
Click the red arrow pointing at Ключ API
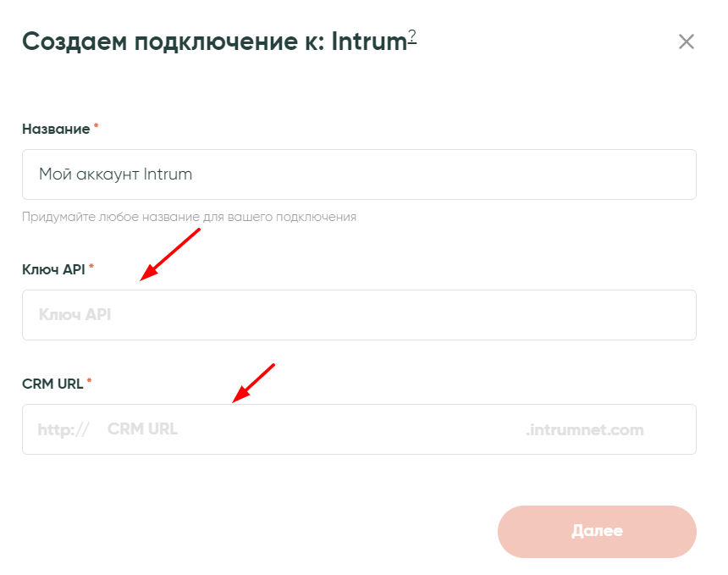169,254
